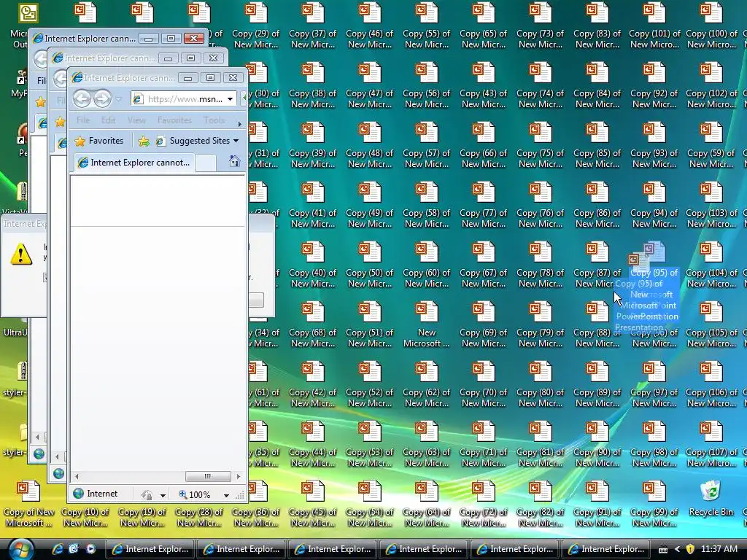Click the Add to Favorites Bar star icon
Viewport: 747px width, 560px height.
click(x=144, y=141)
